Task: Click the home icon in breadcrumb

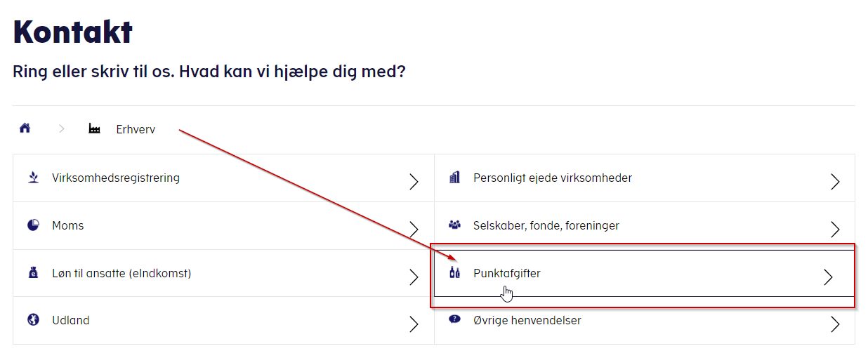Action: [25, 128]
